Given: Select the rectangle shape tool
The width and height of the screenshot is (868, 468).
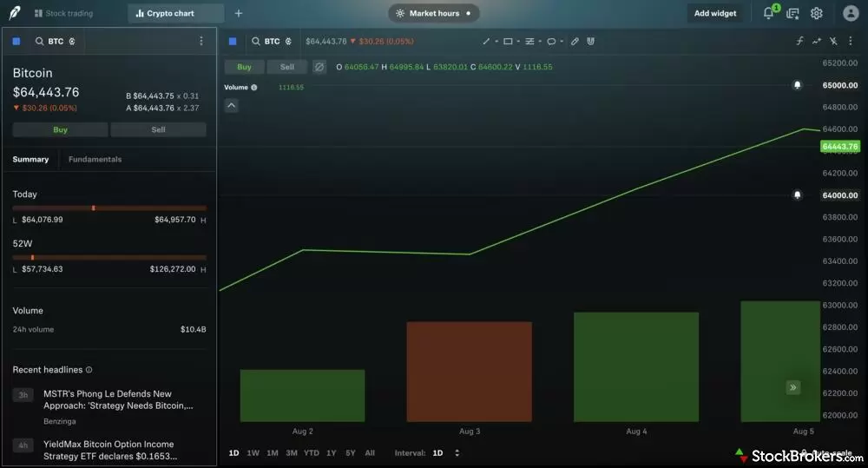Looking at the screenshot, I should 508,42.
